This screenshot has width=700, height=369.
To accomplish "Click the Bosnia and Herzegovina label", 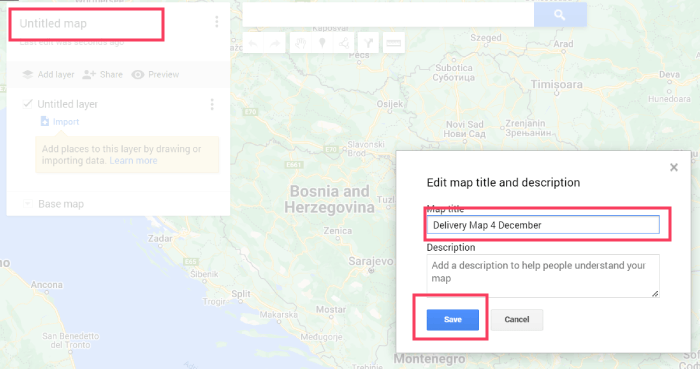I will pyautogui.click(x=329, y=199).
